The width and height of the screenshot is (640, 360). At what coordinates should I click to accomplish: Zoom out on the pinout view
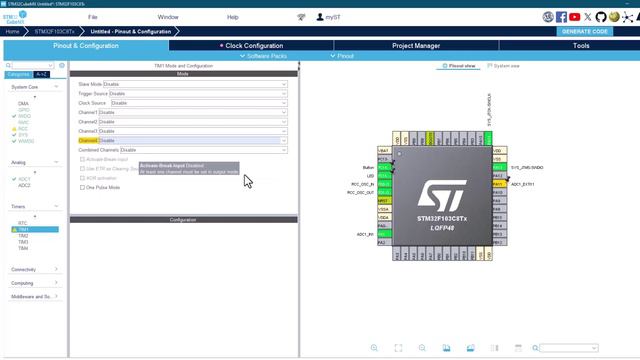(x=422, y=348)
